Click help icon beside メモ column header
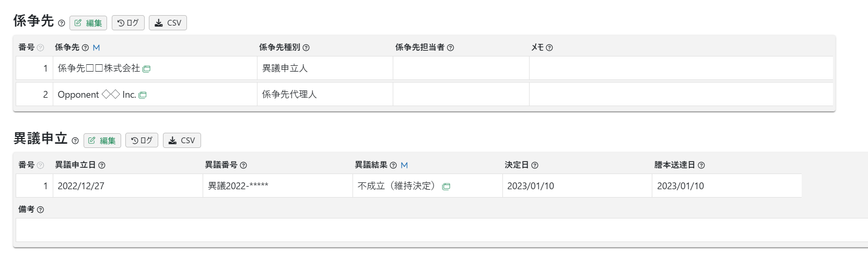 [549, 48]
